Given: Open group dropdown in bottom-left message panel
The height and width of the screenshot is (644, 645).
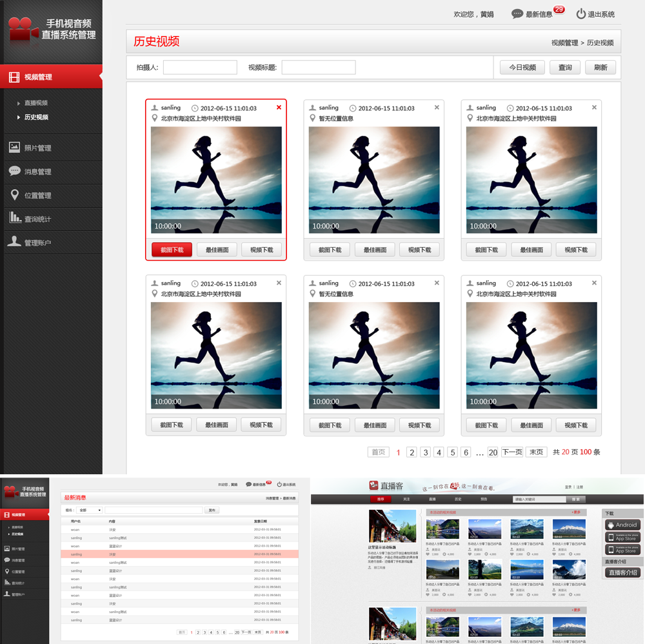Looking at the screenshot, I should tap(90, 510).
